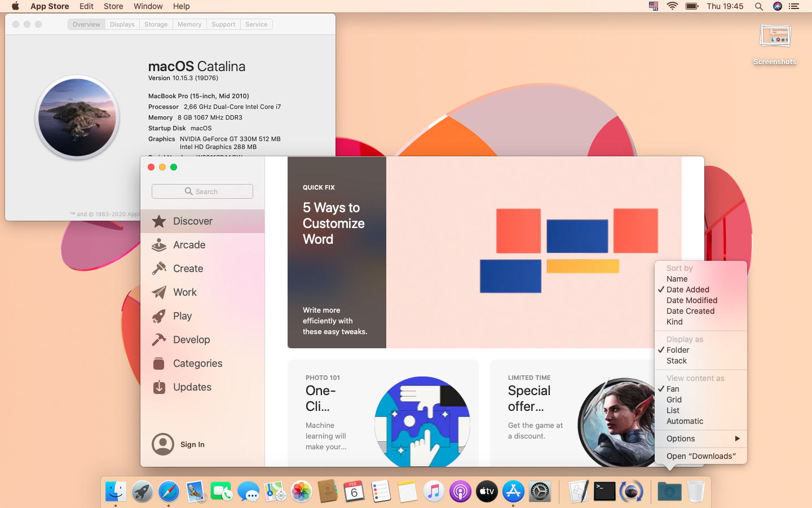View content as Grid

pos(701,400)
